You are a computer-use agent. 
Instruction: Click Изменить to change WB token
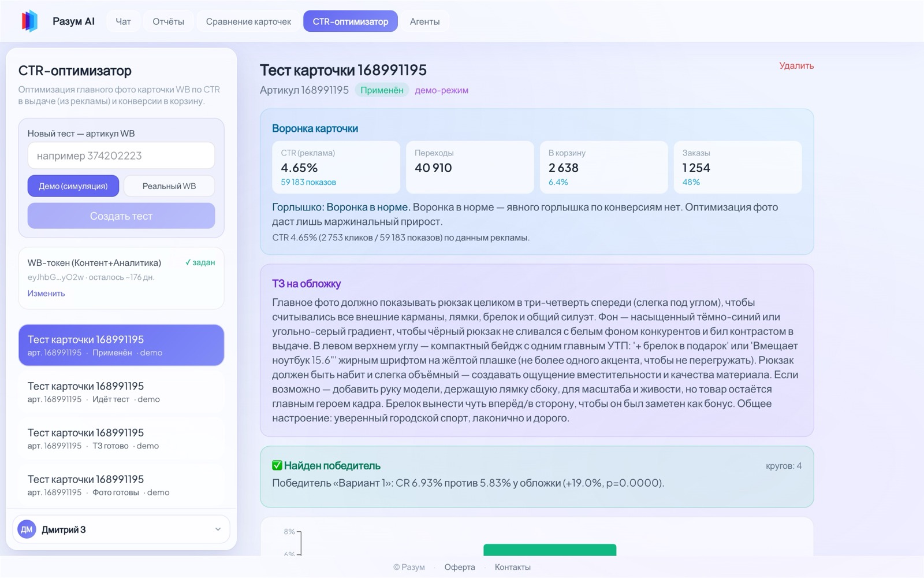[x=46, y=293]
